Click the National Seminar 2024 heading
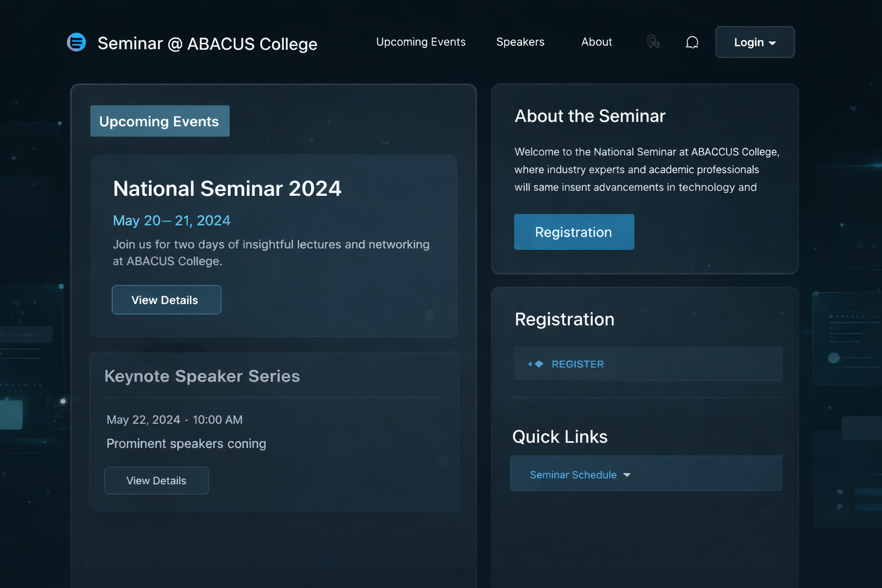 (x=227, y=188)
